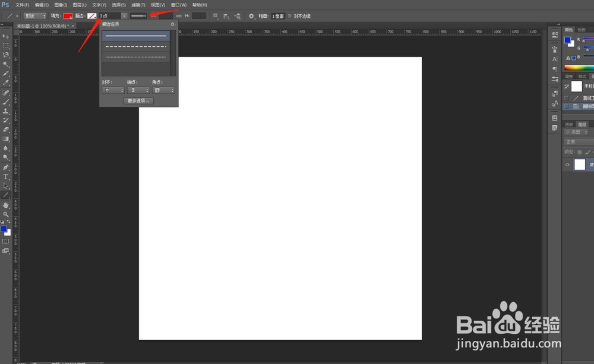594x364 pixels.
Task: Select the Healing Brush tool
Action: 6,93
